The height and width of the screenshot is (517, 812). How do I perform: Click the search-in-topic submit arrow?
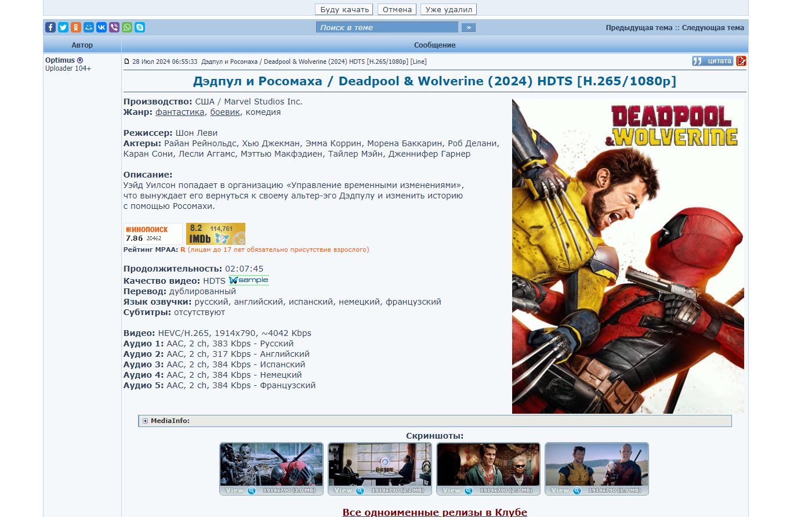[469, 27]
